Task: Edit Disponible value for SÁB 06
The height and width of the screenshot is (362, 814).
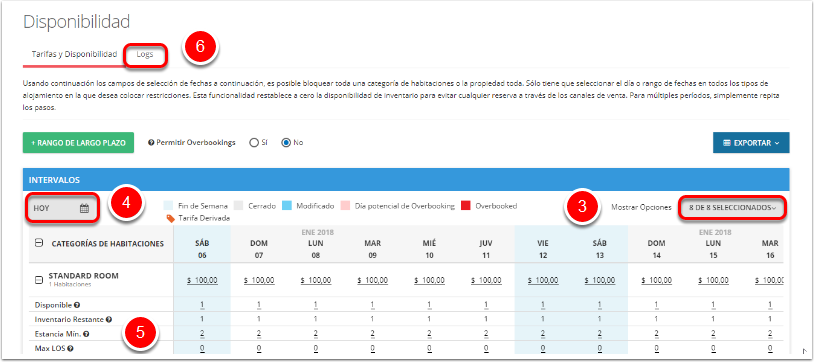Action: (202, 305)
